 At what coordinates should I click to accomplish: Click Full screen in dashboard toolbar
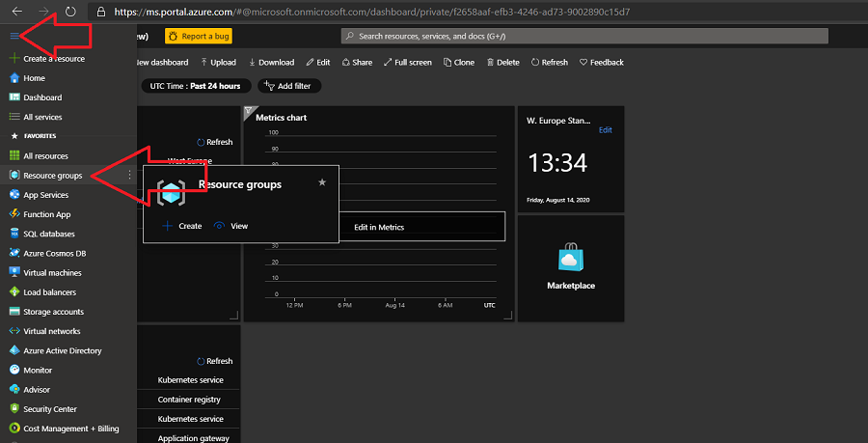pos(407,62)
